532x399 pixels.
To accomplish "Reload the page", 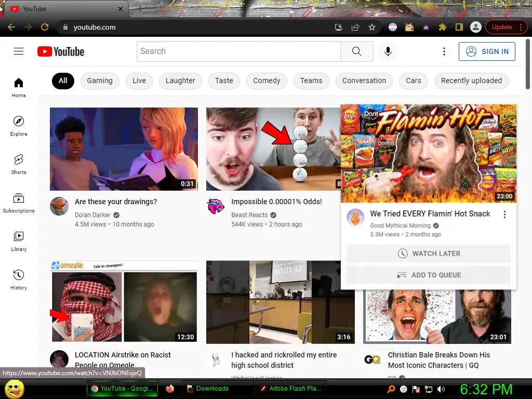I will click(45, 27).
